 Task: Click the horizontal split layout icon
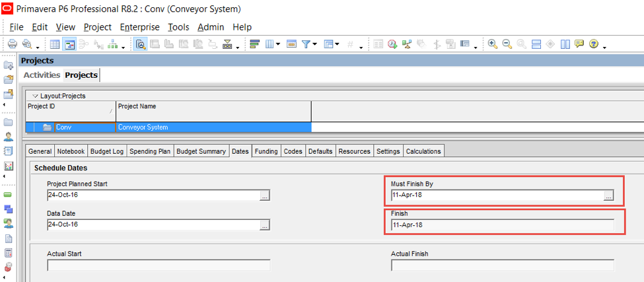536,44
